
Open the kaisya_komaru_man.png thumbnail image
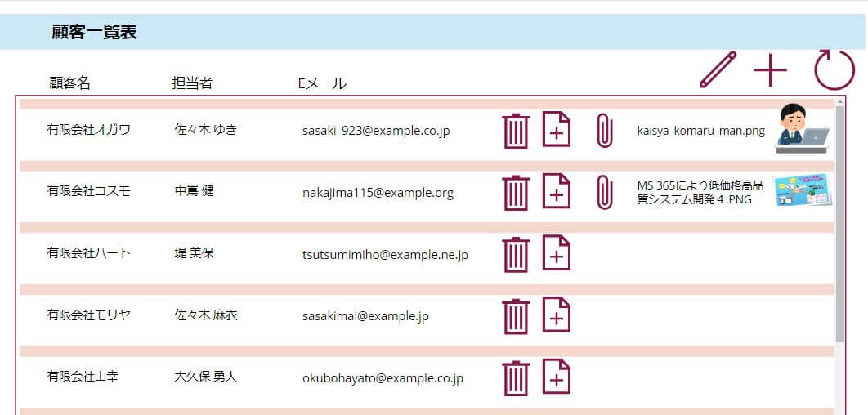point(802,129)
